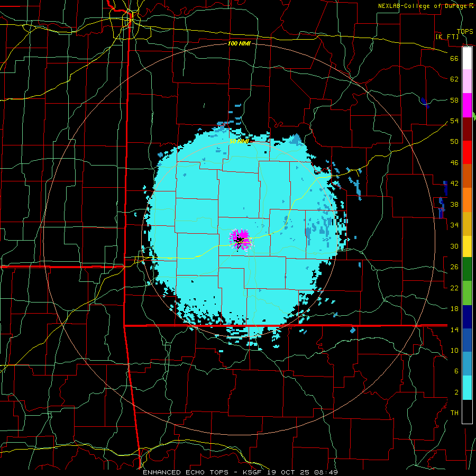Viewport: 476px width, 476px height.
Task: Click the 2 value on the legend
Action: point(456,392)
